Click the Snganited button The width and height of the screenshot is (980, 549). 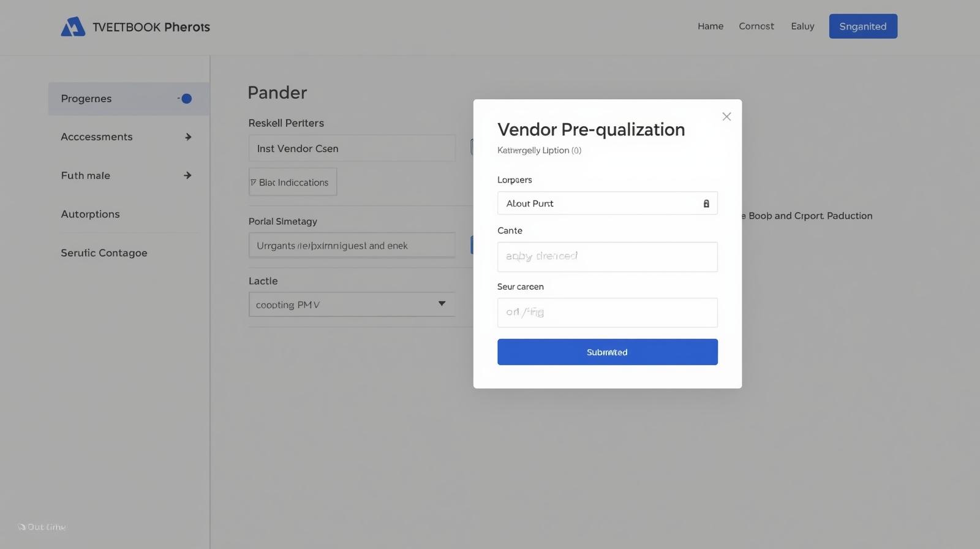863,26
